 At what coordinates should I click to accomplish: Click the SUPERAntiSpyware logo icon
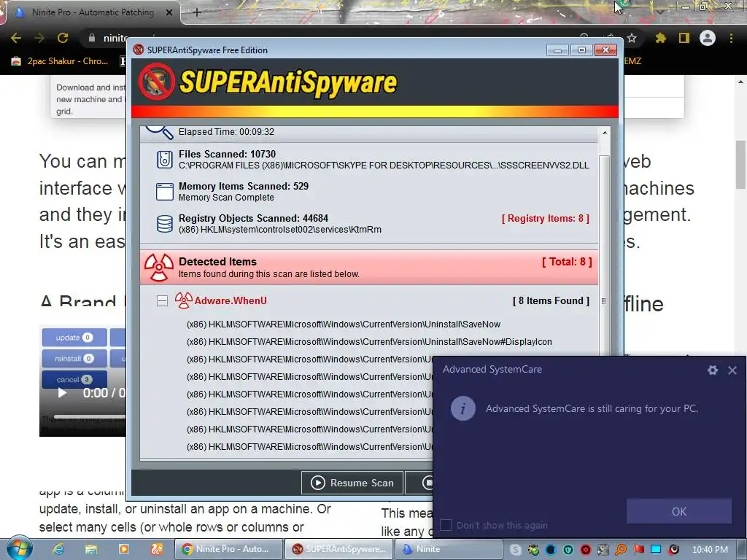(x=157, y=82)
